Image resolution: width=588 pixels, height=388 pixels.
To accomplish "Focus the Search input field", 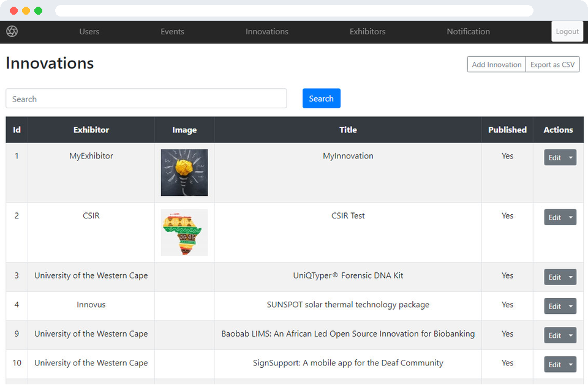I will click(x=146, y=99).
